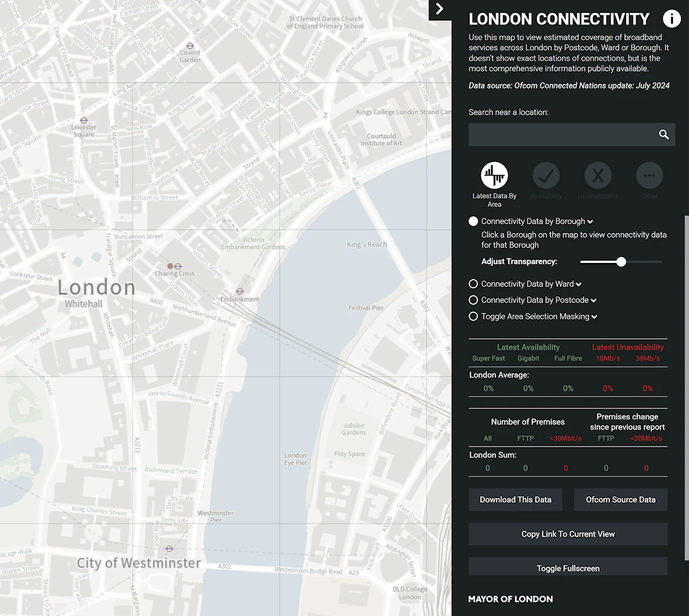Select the Availability checkmark icon
689x616 pixels.
pyautogui.click(x=546, y=176)
